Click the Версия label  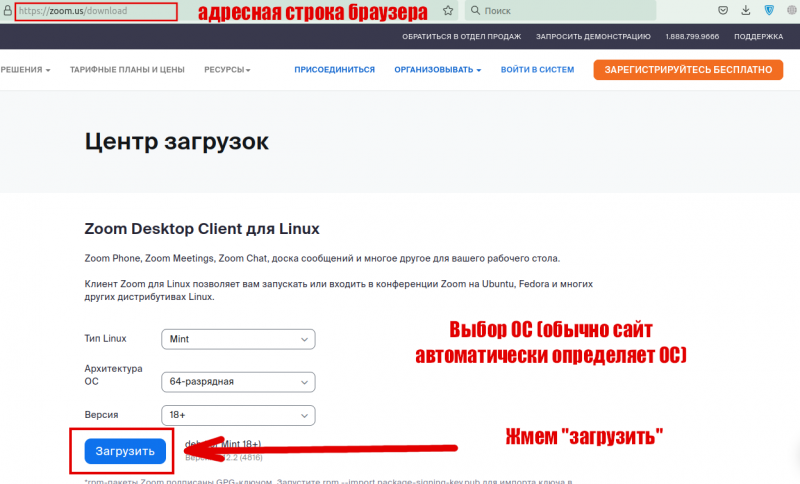(101, 415)
